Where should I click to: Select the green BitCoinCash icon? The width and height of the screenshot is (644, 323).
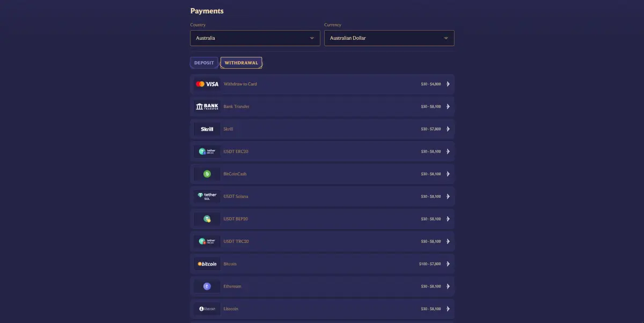tap(207, 174)
